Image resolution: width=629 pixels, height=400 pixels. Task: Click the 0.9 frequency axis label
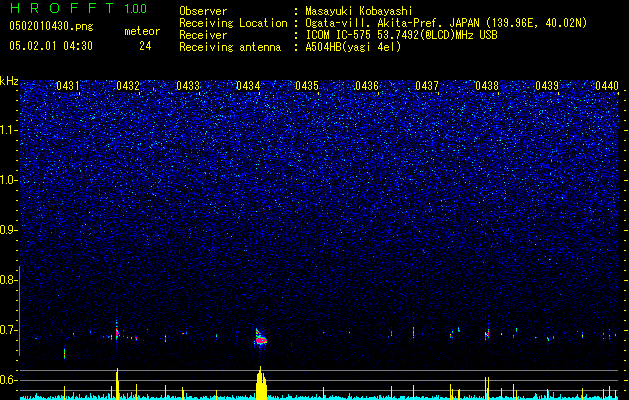coord(8,230)
